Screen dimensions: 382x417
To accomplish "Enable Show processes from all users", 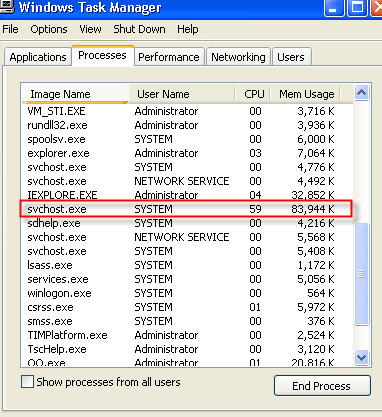I will point(27,382).
